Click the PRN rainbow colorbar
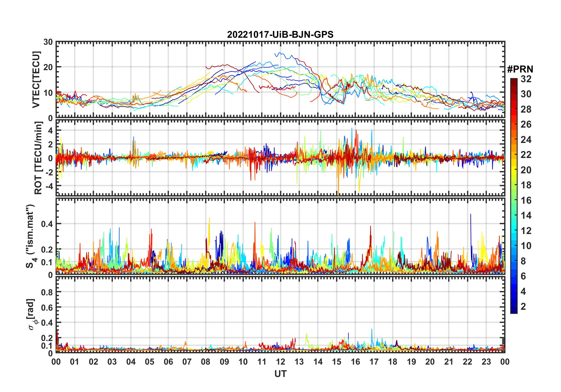This screenshot has height=392, width=561. (514, 196)
